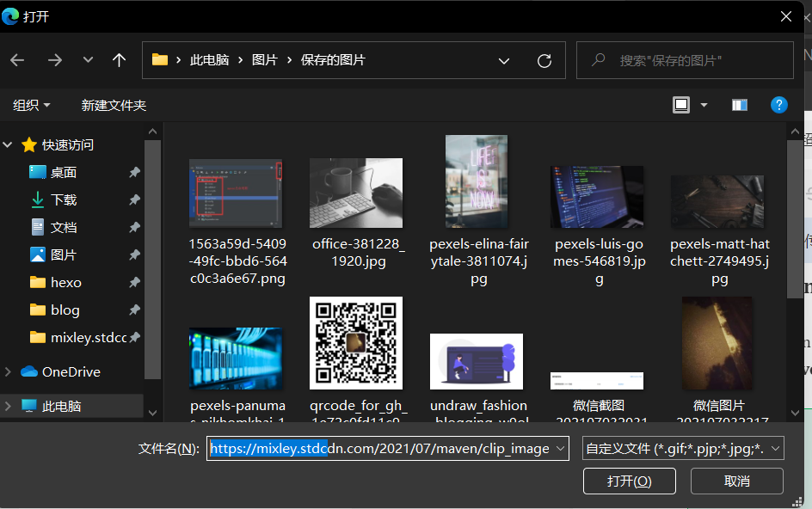
Task: Select undraw_fashion illustration thumbnail
Action: [x=477, y=361]
